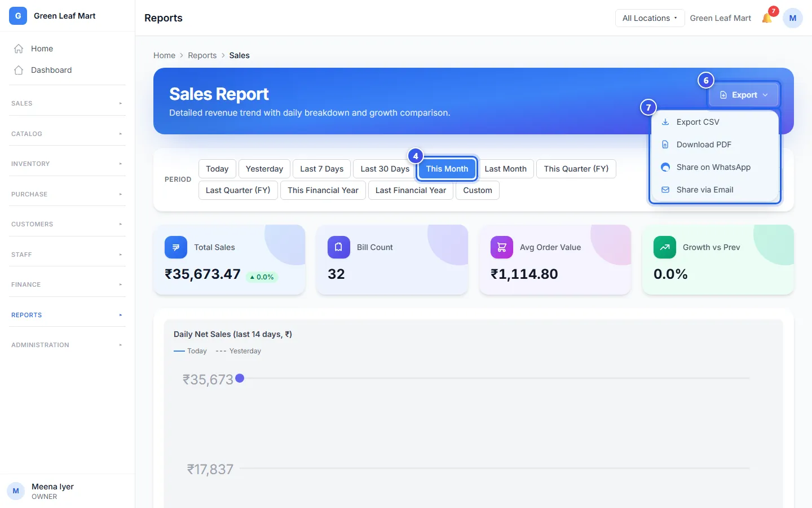The width and height of the screenshot is (812, 508).
Task: Expand the Customers sidebar section
Action: (68, 224)
